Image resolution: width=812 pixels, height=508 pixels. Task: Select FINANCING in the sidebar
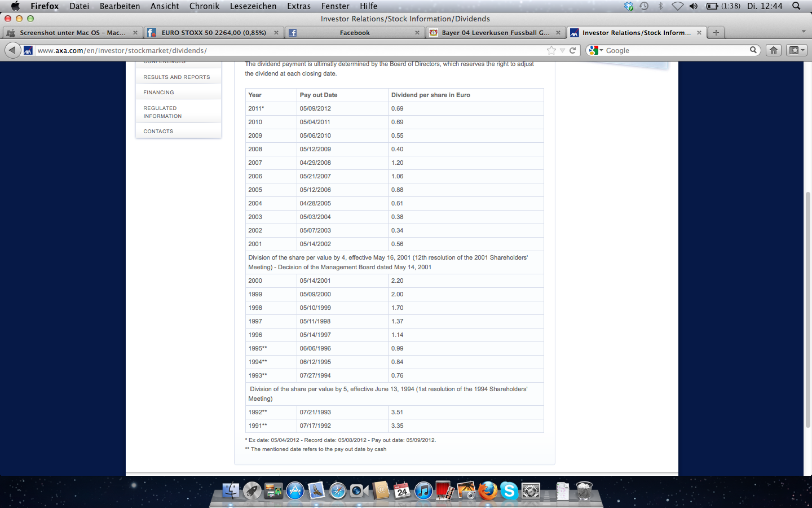click(x=158, y=92)
